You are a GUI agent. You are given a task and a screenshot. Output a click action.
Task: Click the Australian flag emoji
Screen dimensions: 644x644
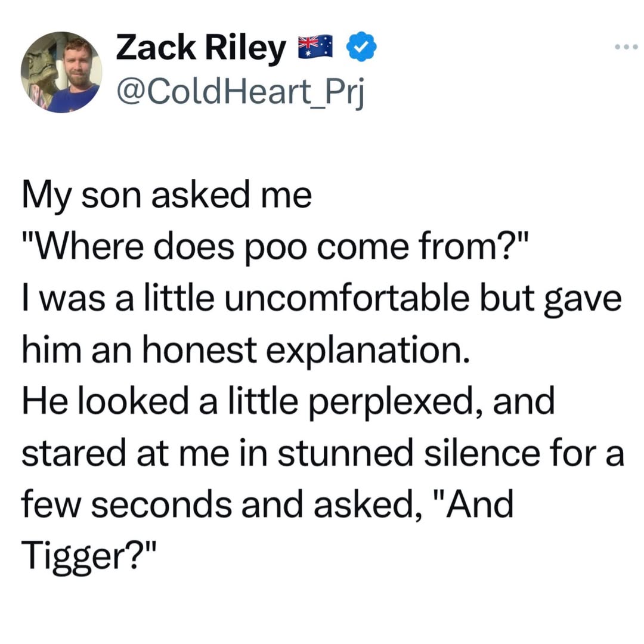pyautogui.click(x=315, y=47)
